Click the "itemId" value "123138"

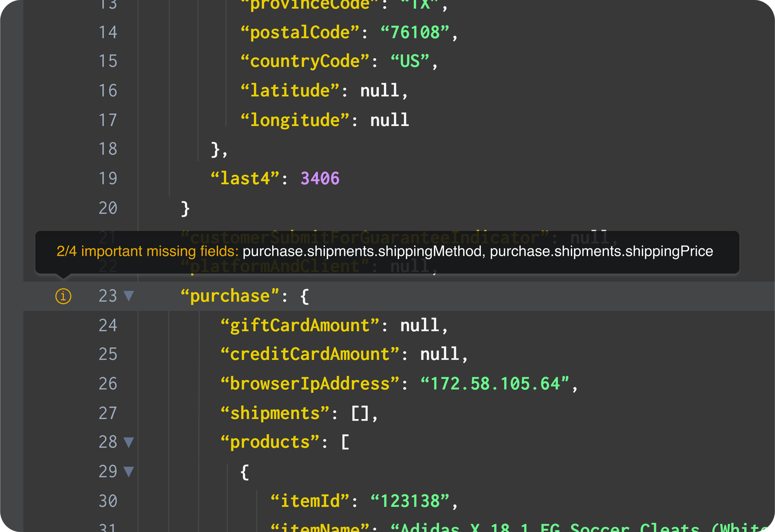pyautogui.click(x=410, y=501)
